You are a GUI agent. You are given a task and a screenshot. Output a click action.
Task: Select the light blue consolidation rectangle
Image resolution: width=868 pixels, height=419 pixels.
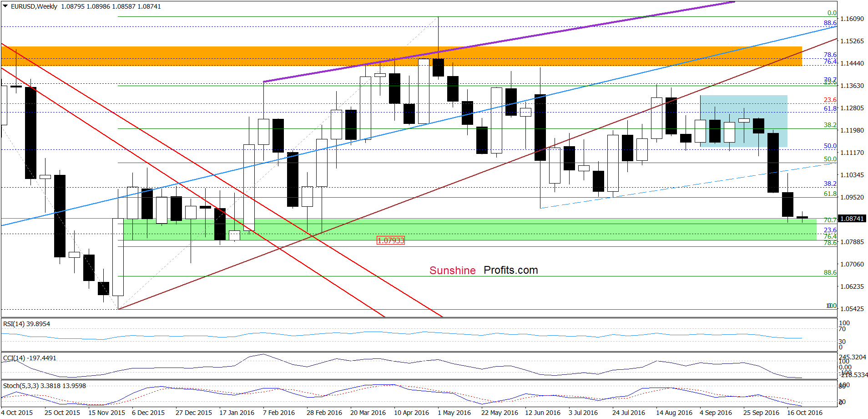743,121
